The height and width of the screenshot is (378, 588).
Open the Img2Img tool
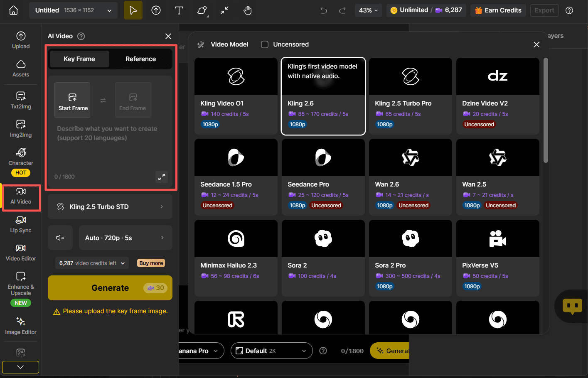click(x=21, y=129)
